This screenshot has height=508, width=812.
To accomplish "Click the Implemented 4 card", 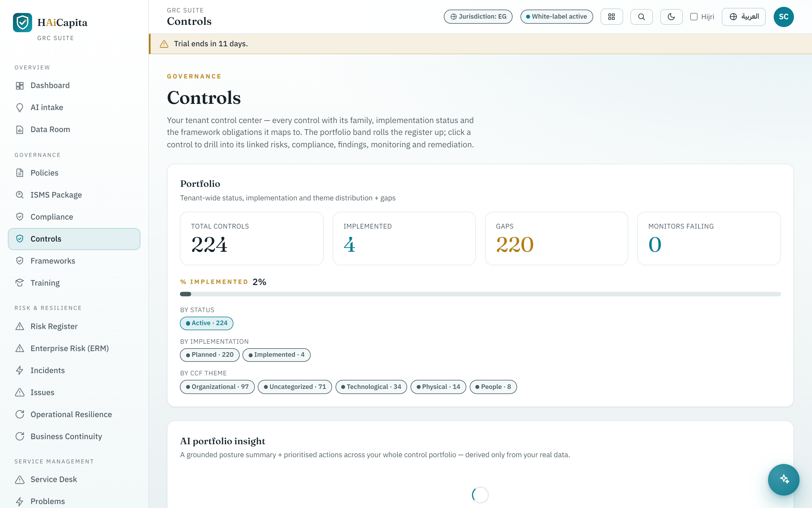I will coord(404,238).
